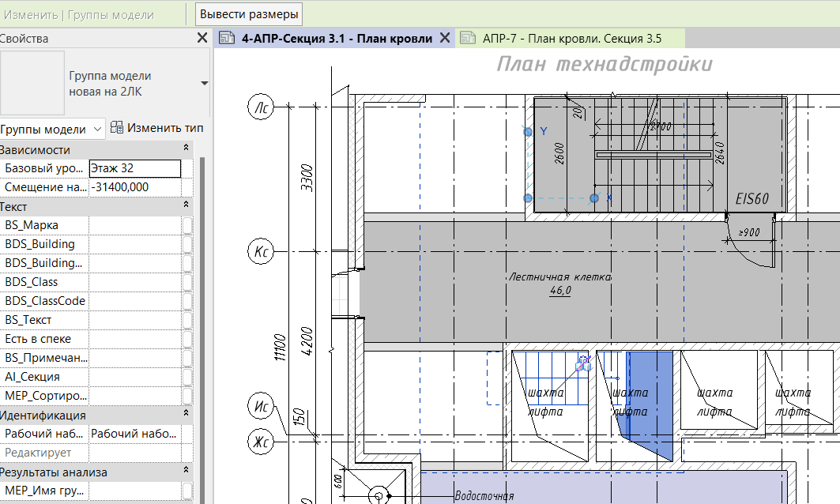Click the Рабочий набор value cell
The height and width of the screenshot is (504, 840).
click(x=135, y=434)
